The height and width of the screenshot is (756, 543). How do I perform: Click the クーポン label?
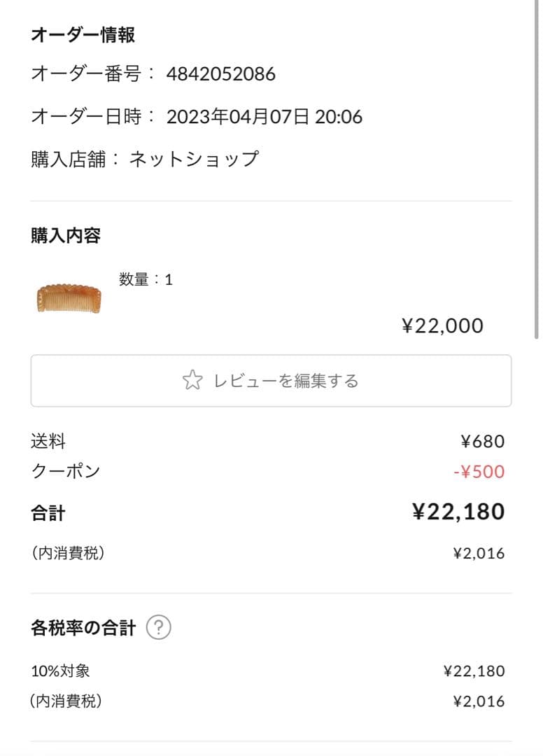[x=66, y=471]
